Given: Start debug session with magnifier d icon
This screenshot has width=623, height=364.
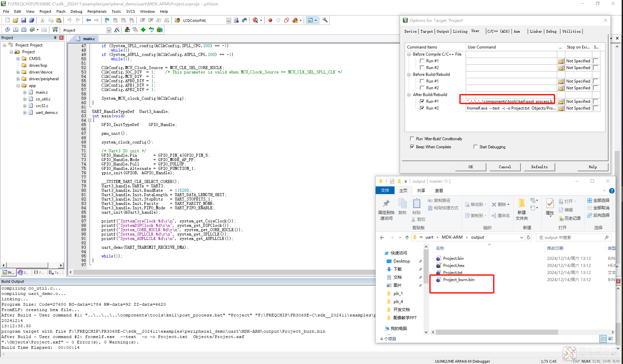Looking at the screenshot, I should tap(255, 20).
